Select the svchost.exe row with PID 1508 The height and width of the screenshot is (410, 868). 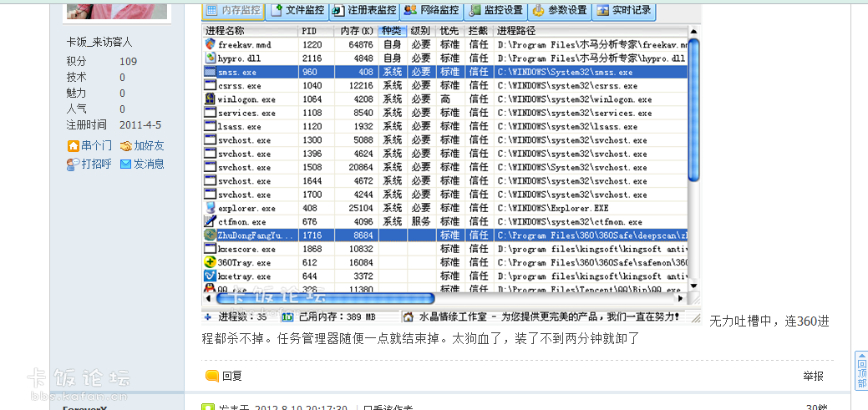445,167
